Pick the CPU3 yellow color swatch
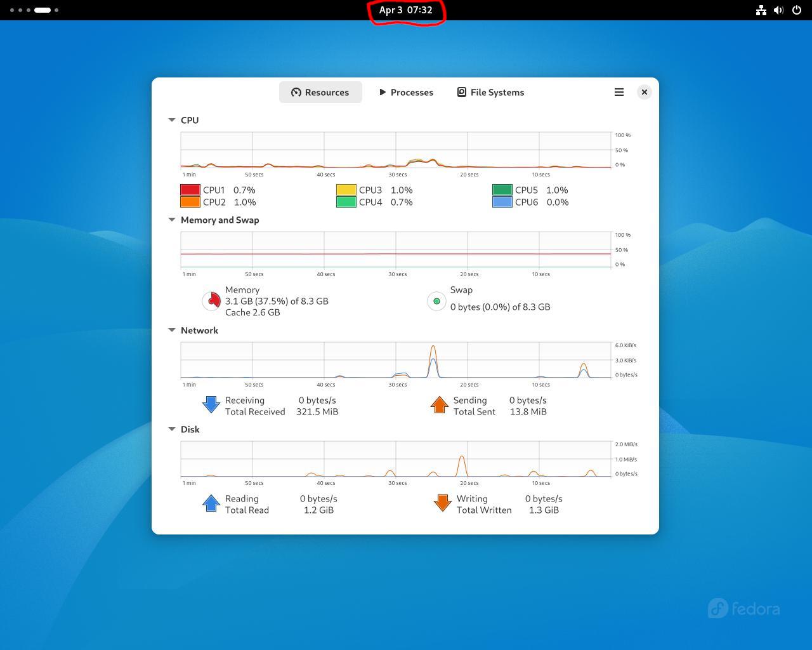This screenshot has width=812, height=650. tap(346, 190)
